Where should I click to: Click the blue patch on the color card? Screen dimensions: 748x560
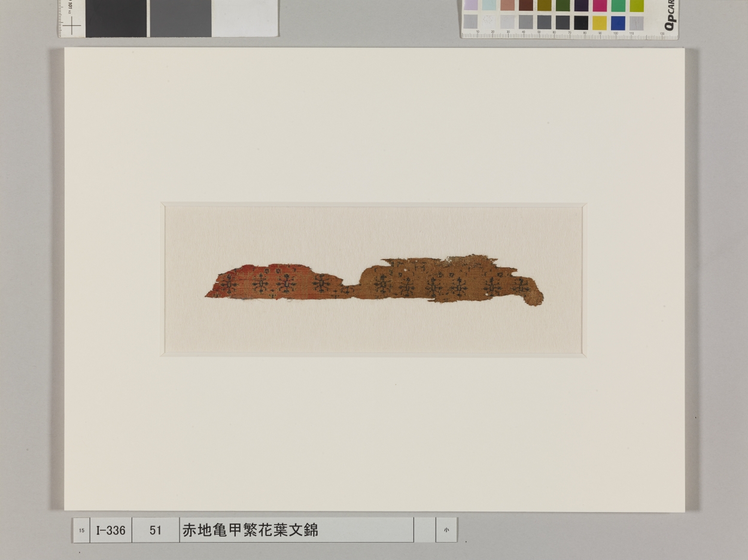click(618, 23)
